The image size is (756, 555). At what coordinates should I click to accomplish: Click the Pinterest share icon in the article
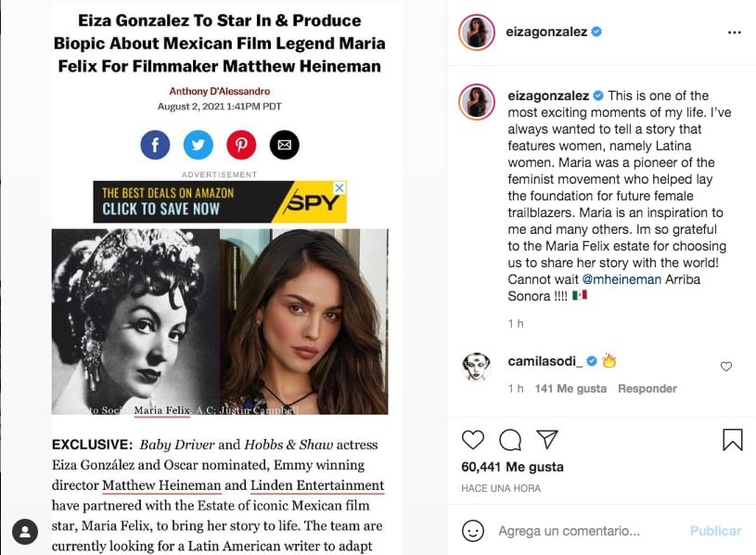241,144
